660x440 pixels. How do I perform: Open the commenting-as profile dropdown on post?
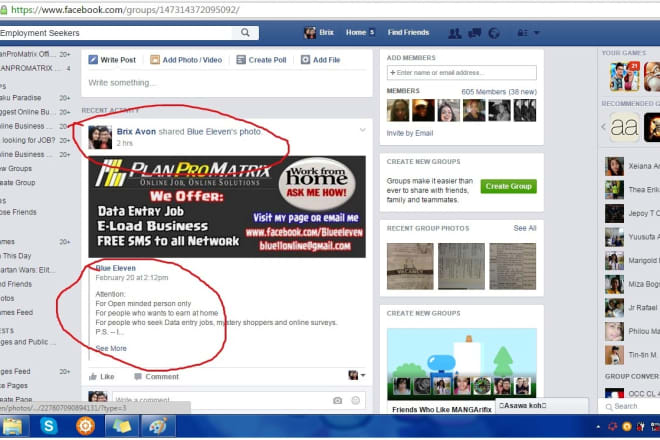pos(357,375)
